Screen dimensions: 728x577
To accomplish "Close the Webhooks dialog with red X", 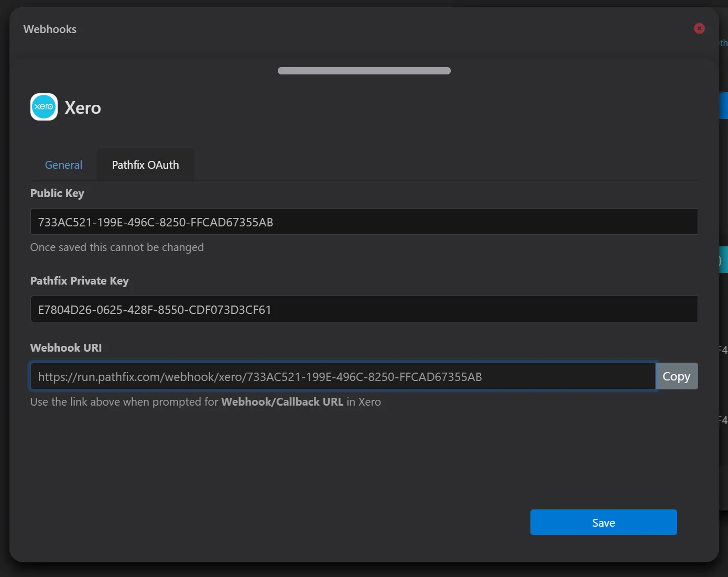I will coord(699,28).
